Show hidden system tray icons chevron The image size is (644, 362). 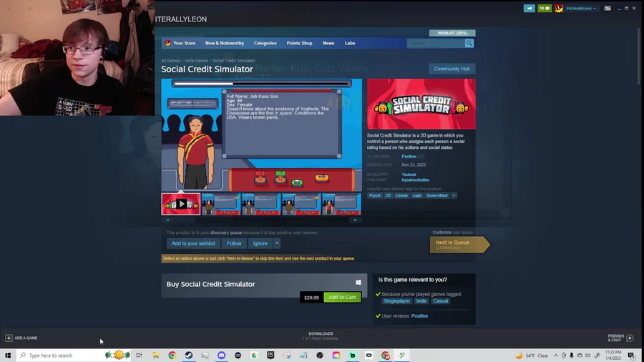coord(555,356)
